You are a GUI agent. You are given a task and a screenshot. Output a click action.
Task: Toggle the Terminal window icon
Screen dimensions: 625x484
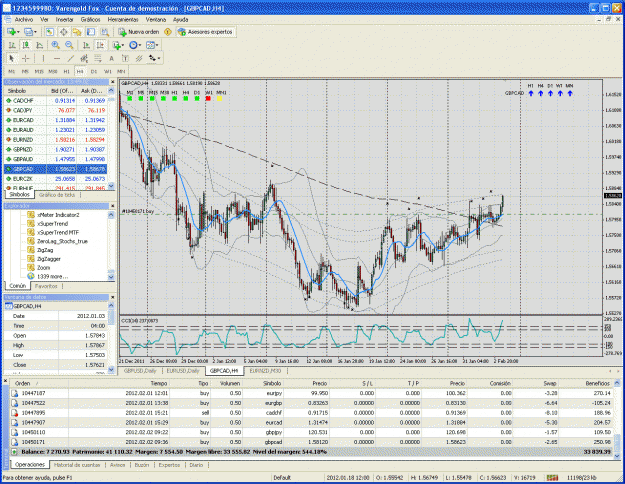pyautogui.click(x=91, y=32)
